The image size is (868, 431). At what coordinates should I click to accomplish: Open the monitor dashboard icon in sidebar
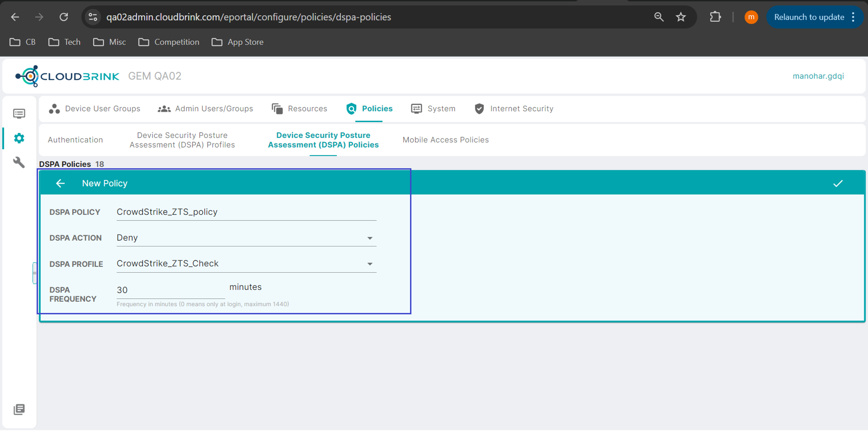19,114
